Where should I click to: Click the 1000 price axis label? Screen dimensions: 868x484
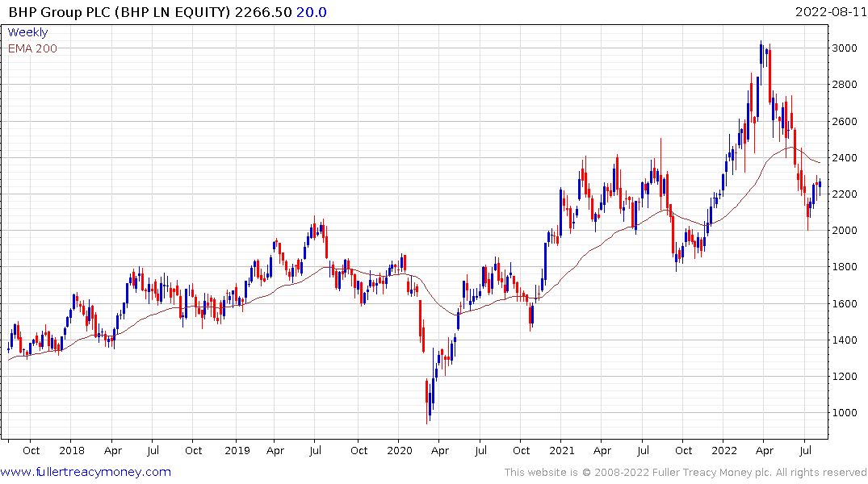pos(845,413)
